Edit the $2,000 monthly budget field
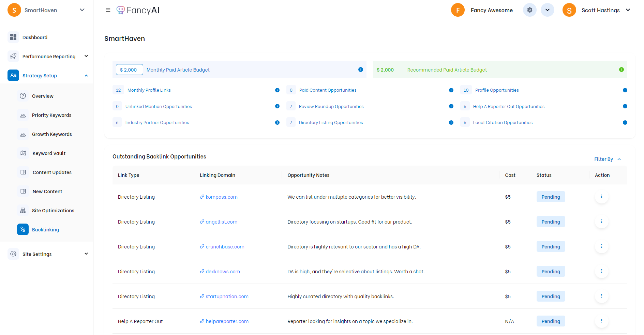 tap(129, 70)
